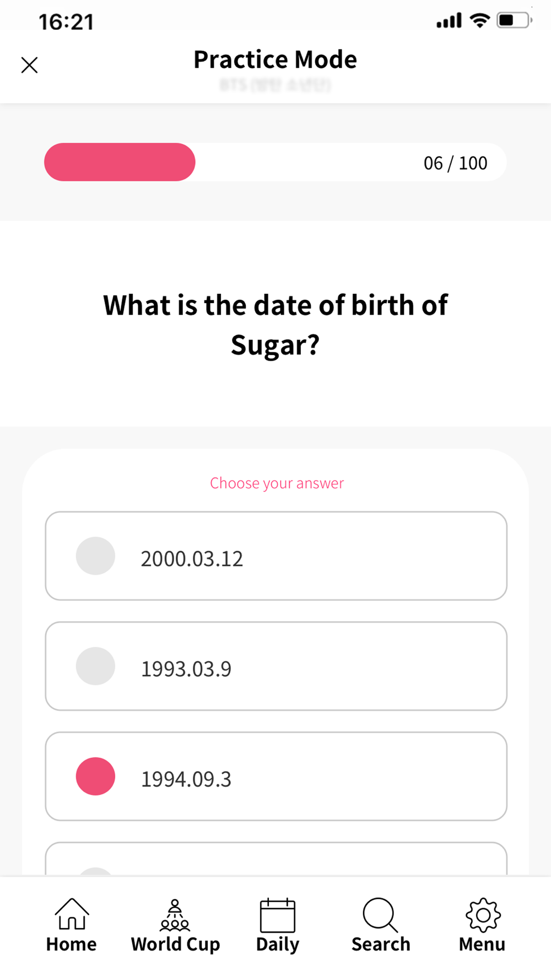Open the Menu gear icon
The height and width of the screenshot is (980, 551).
pos(483,915)
